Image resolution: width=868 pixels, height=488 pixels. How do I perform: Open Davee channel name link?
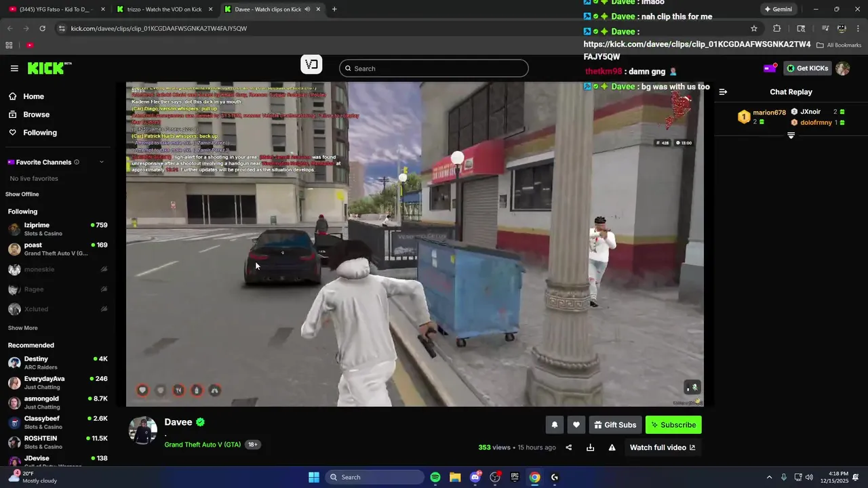pos(178,422)
